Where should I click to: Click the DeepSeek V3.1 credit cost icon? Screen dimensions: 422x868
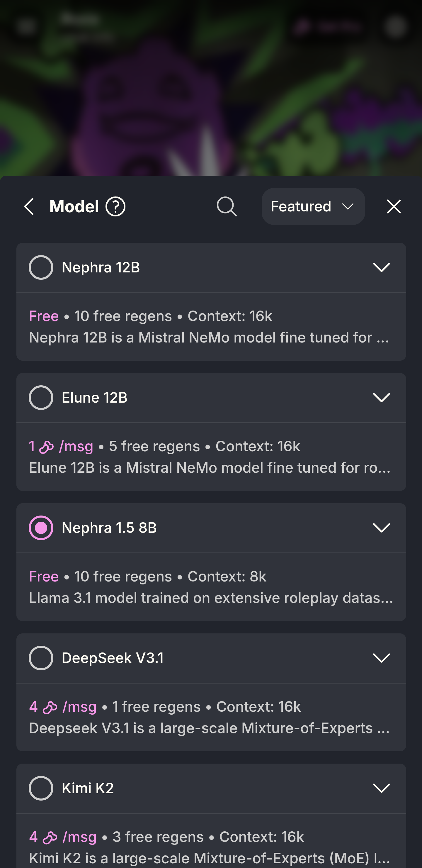click(x=50, y=707)
